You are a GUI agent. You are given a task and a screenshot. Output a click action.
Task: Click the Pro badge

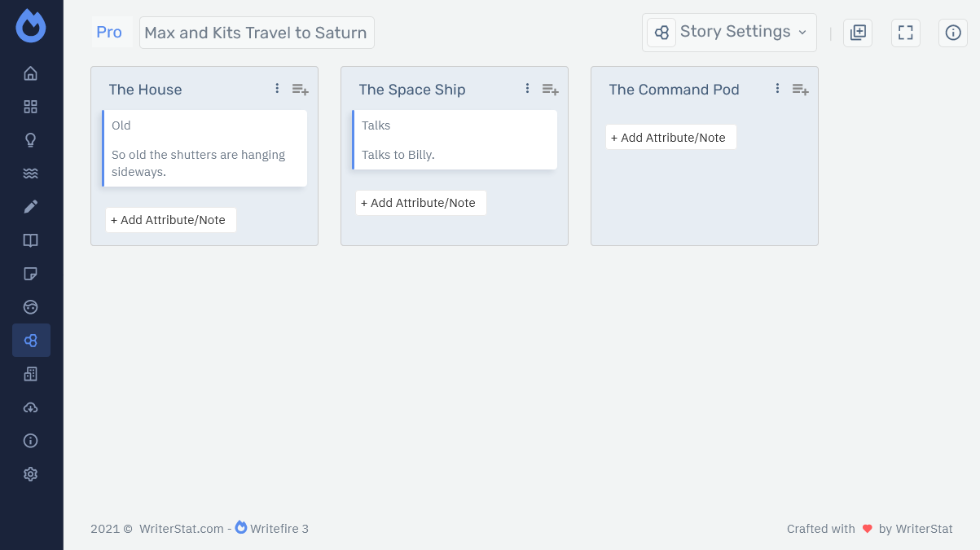[x=109, y=32]
